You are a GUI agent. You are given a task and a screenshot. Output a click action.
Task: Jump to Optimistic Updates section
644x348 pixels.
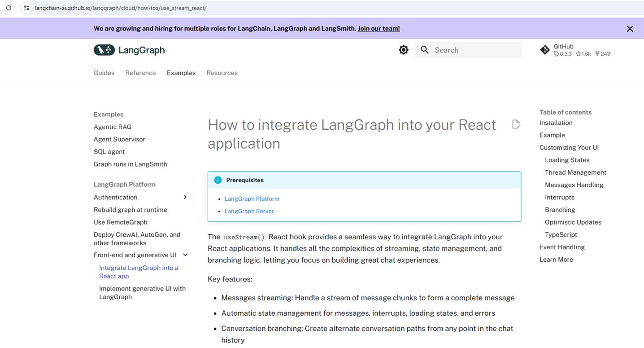coord(573,222)
